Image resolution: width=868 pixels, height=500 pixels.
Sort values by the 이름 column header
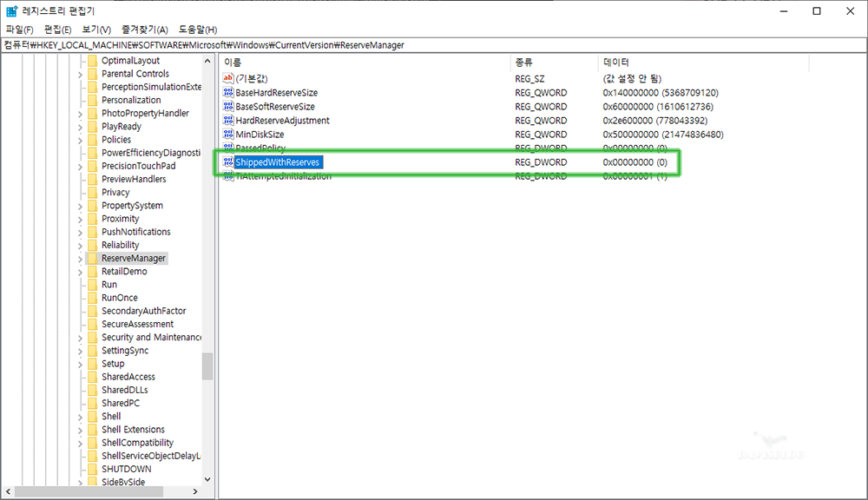pos(365,62)
